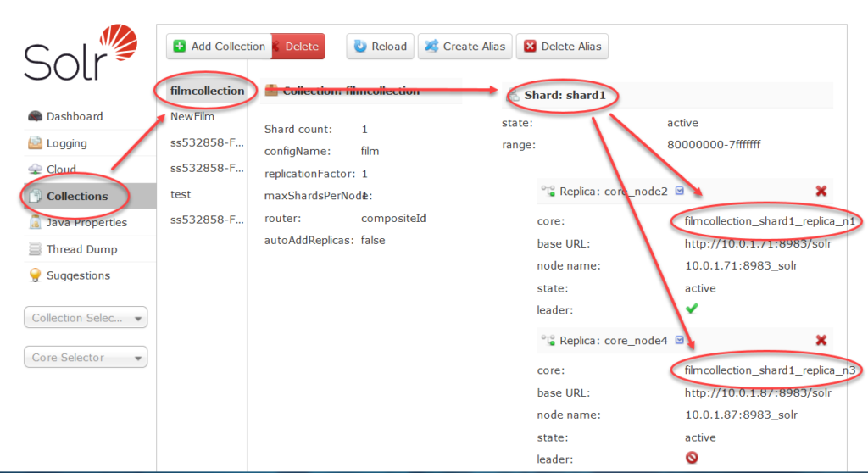Click base URL http://10.0.1.71:8983/solr
This screenshot has width=868, height=473.
[x=758, y=243]
